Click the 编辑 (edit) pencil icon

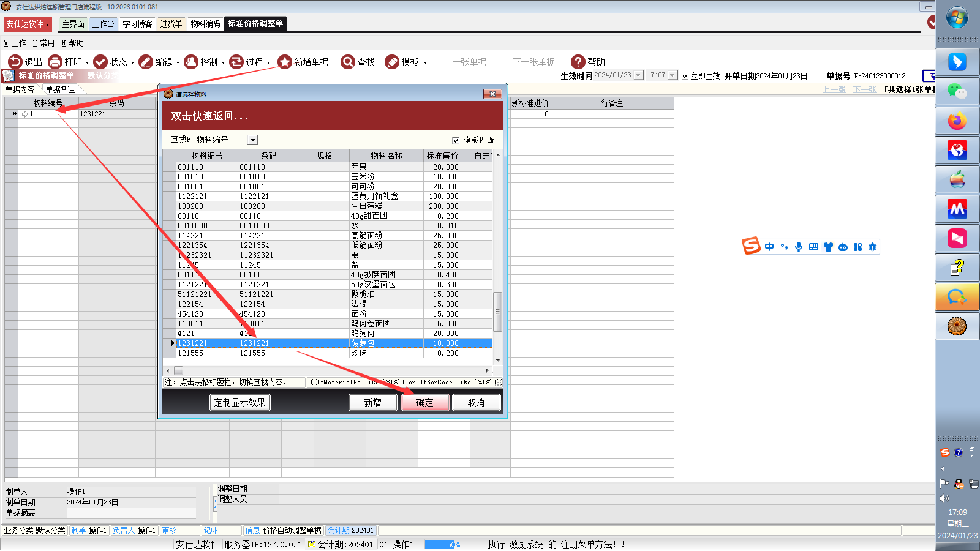[x=146, y=62]
